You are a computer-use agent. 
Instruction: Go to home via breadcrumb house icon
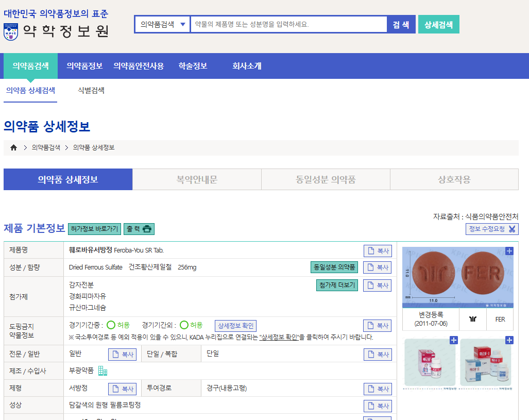13,147
